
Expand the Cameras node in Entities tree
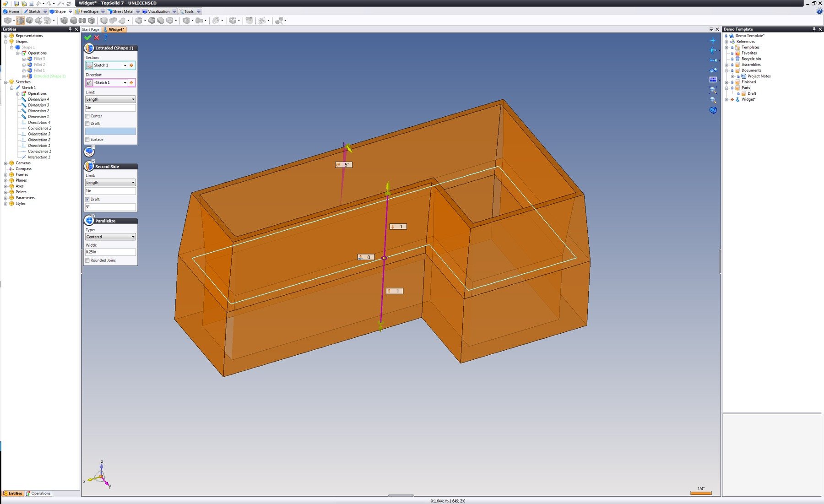(5, 163)
